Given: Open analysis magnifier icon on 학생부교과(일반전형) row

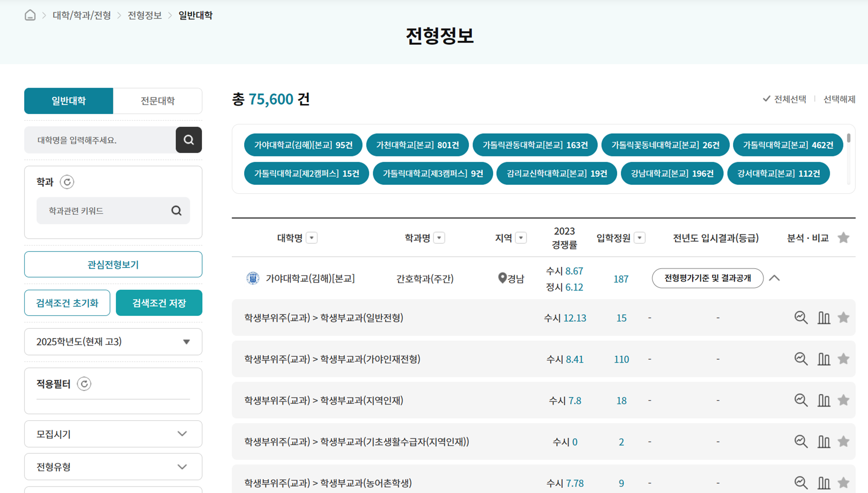Looking at the screenshot, I should 801,318.
